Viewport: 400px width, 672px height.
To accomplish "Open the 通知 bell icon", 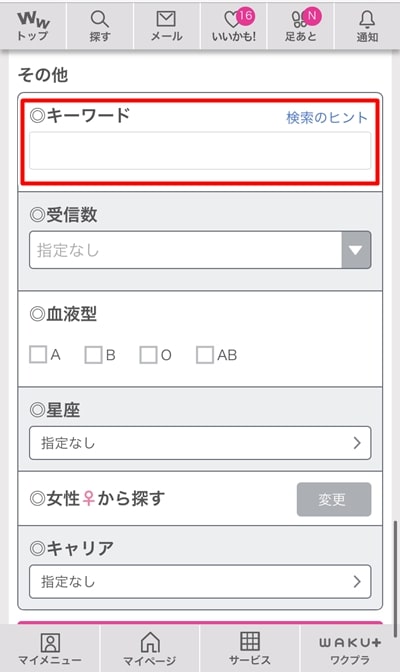I will 367,26.
